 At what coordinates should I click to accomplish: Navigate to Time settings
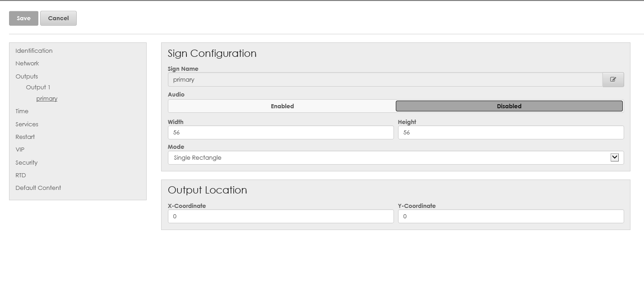22,111
